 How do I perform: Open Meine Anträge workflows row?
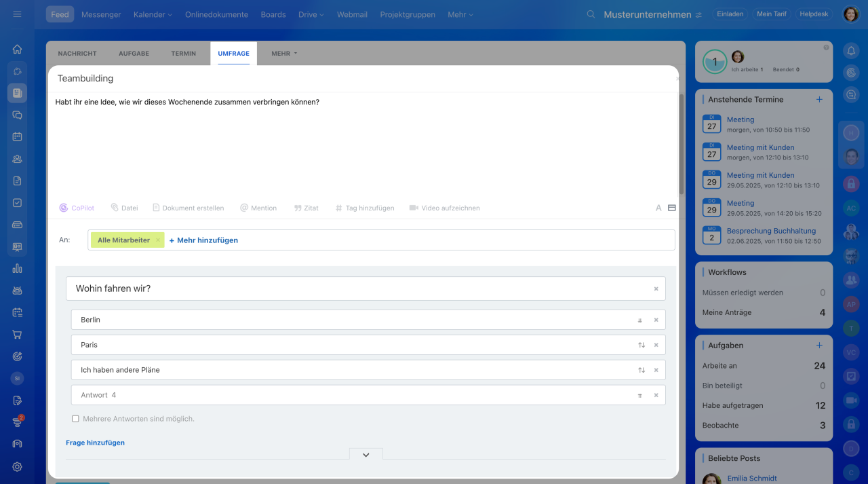[x=764, y=313]
